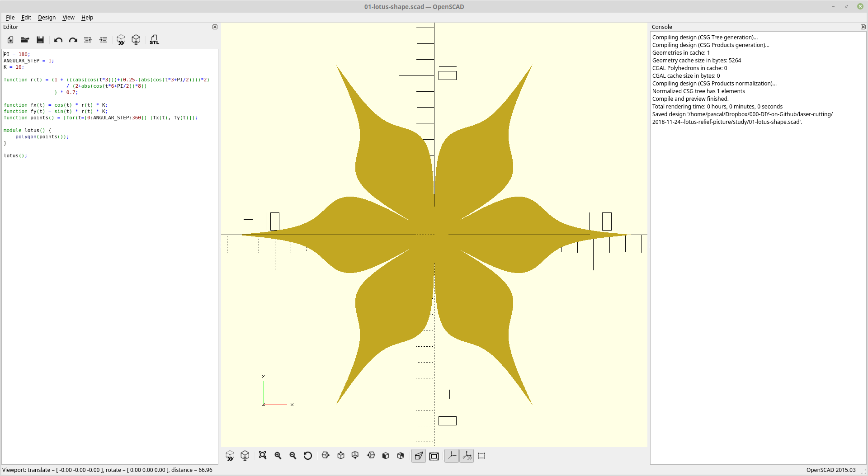Image resolution: width=868 pixels, height=476 pixels.
Task: Toggle the Show Scale Markers control
Action: click(467, 456)
